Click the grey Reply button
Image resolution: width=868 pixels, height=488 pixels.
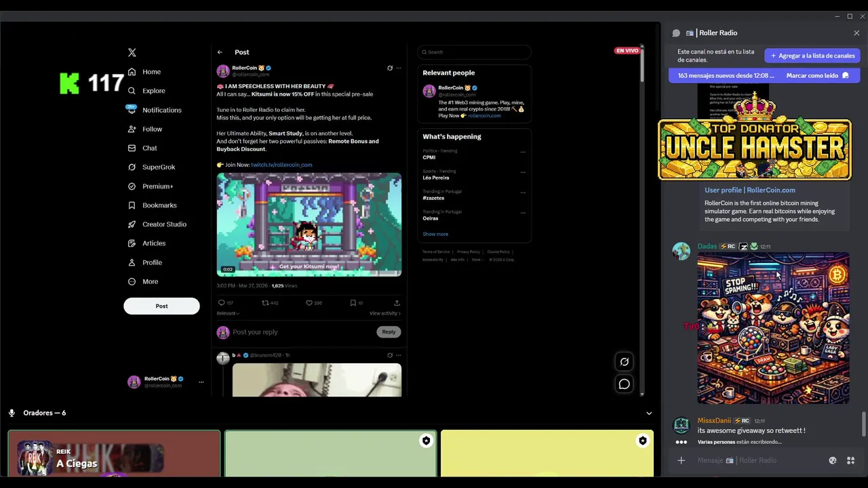389,332
